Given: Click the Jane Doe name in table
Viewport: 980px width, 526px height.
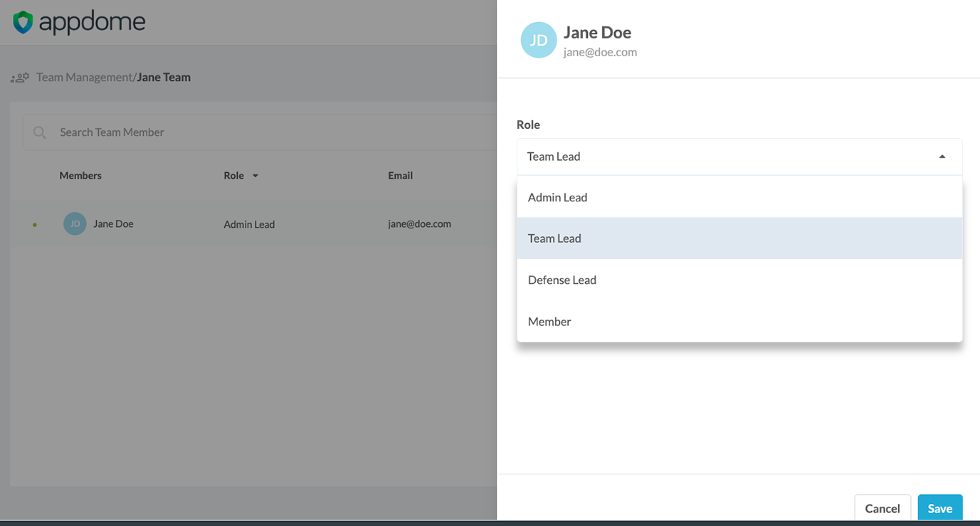Looking at the screenshot, I should [x=113, y=223].
